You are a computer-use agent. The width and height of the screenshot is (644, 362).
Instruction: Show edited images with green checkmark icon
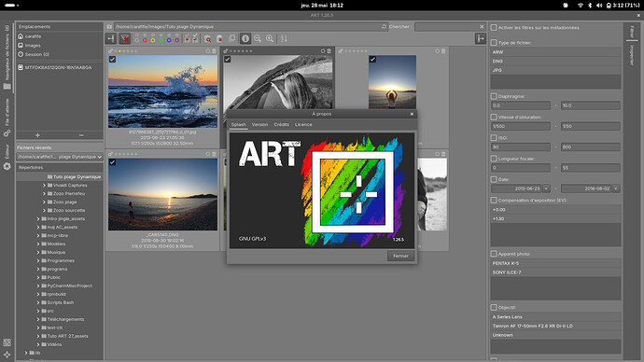tap(195, 39)
